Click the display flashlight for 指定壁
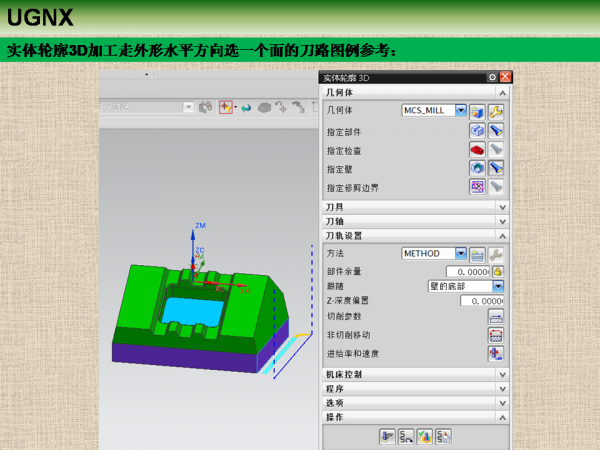The width and height of the screenshot is (600, 450). pyautogui.click(x=496, y=168)
